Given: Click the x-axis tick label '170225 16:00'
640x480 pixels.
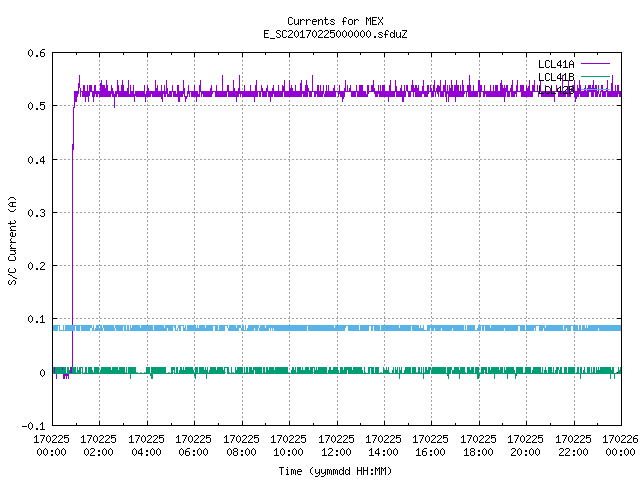Looking at the screenshot, I should coord(431,446).
